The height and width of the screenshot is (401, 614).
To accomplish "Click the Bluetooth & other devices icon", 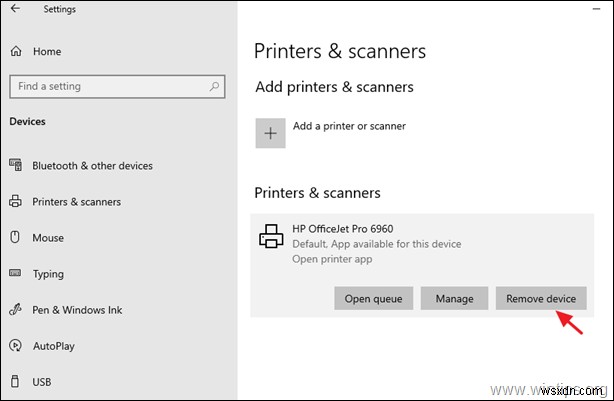I will click(14, 166).
